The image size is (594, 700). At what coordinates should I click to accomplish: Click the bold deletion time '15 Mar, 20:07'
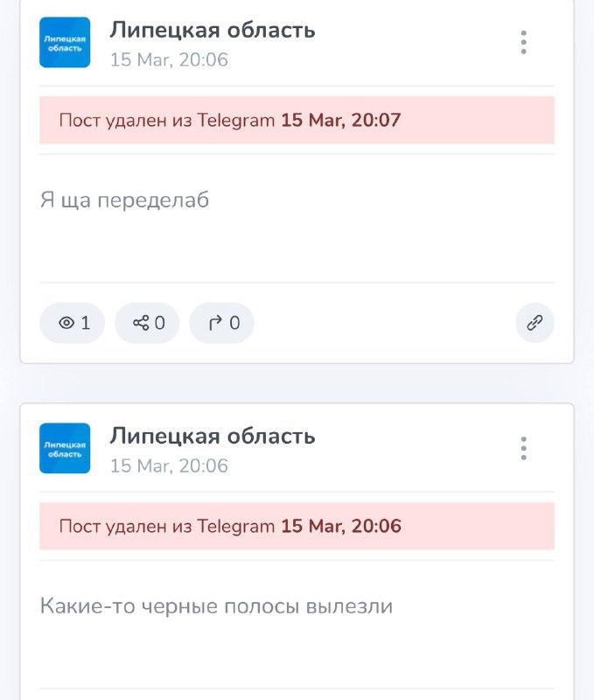tap(341, 120)
